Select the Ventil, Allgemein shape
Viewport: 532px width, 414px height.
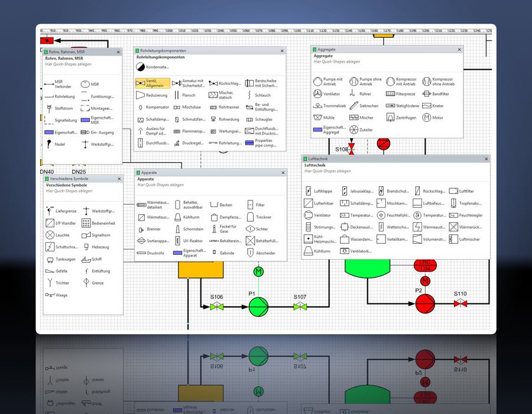tap(153, 83)
